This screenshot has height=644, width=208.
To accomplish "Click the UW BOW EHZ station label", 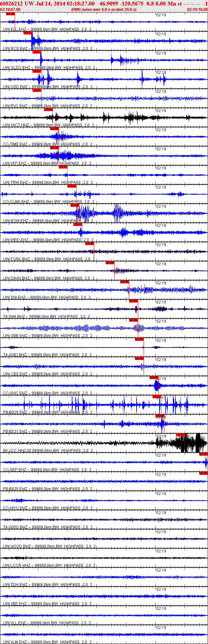I will pos(16,221).
